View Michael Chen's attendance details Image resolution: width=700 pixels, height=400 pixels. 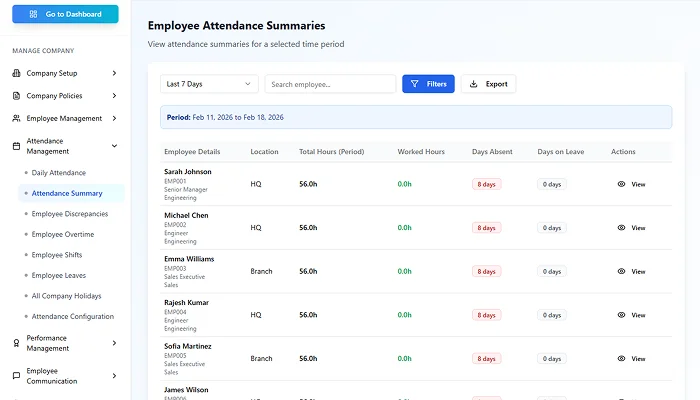(631, 228)
